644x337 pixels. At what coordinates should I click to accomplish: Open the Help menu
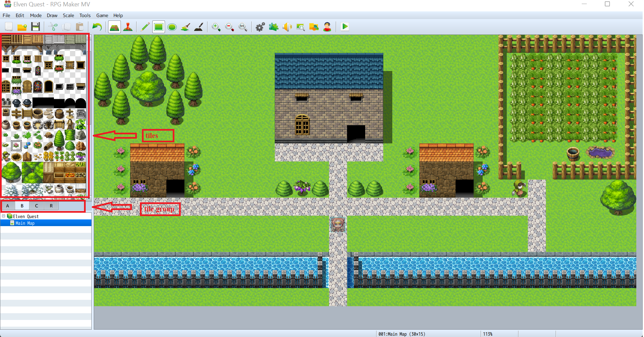tap(118, 15)
